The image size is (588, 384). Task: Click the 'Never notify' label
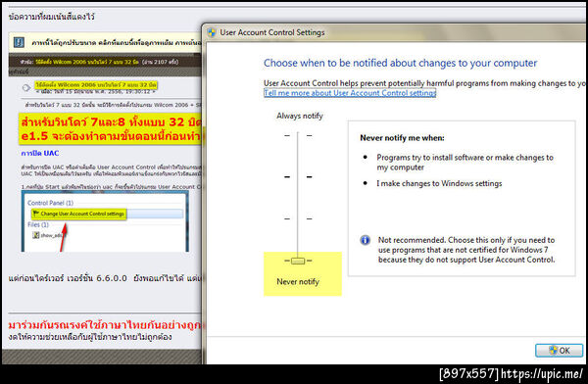(298, 281)
